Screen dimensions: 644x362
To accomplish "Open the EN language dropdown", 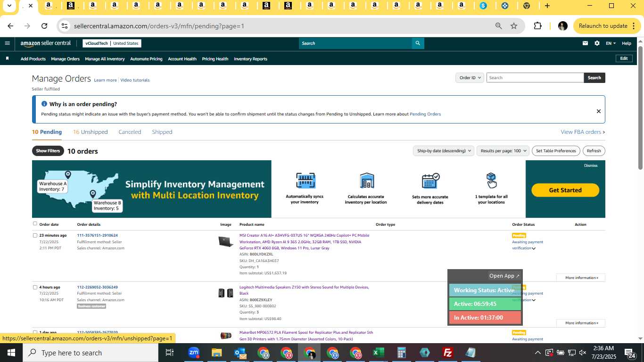I will [611, 43].
